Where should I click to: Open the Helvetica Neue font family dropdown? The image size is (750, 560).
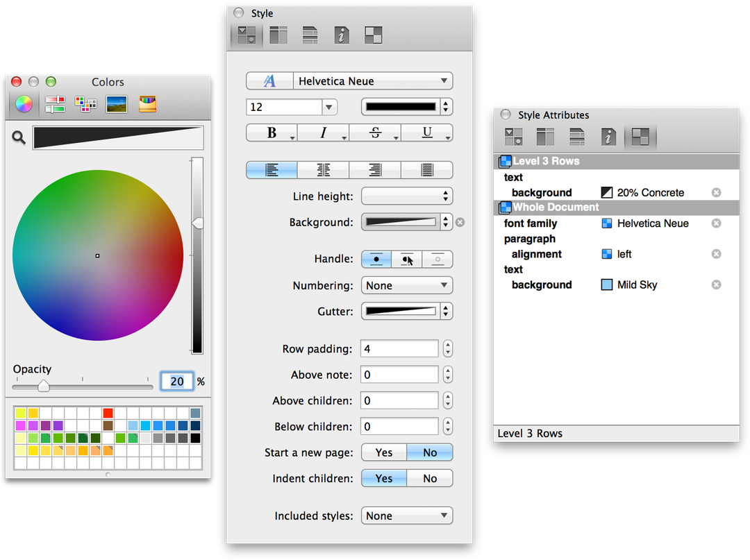click(x=373, y=80)
